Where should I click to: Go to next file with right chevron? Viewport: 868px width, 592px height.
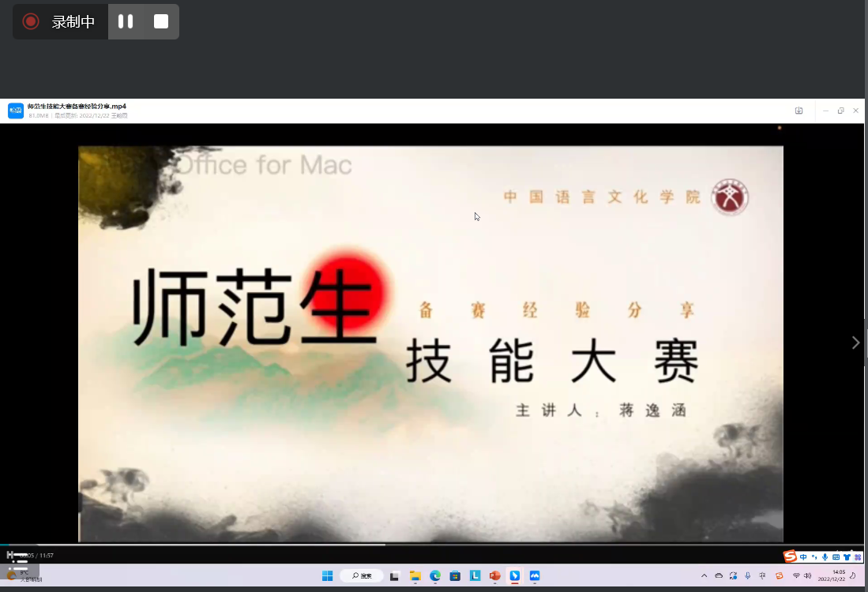coord(855,343)
